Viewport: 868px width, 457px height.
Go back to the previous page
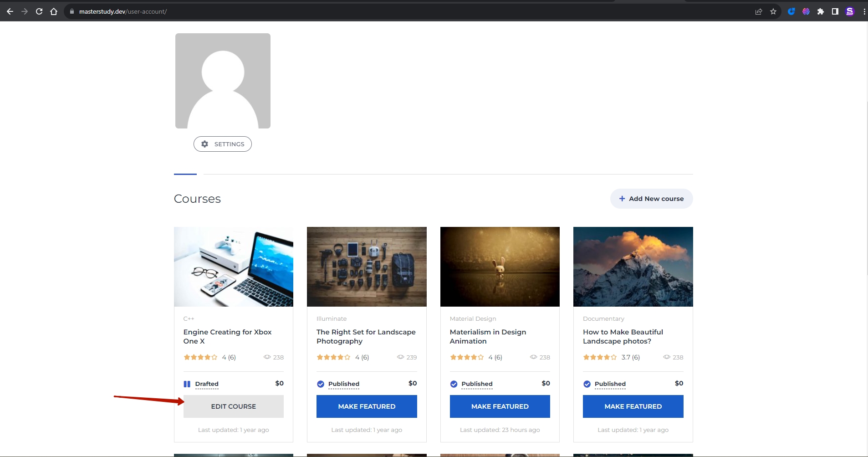click(10, 11)
